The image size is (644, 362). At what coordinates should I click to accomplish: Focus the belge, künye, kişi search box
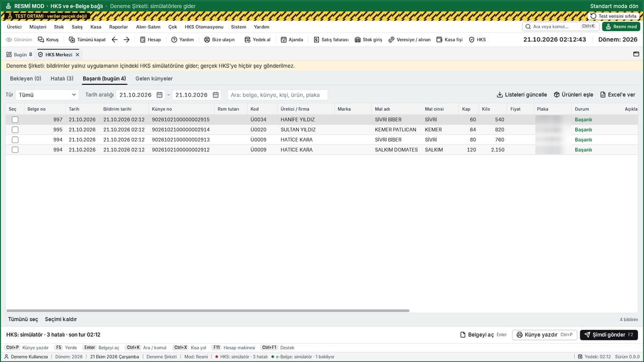pos(277,95)
